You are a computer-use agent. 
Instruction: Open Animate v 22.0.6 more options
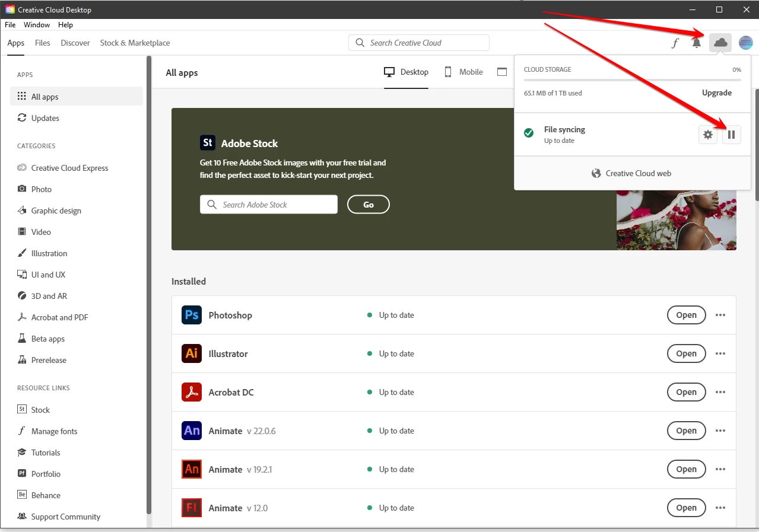(720, 431)
